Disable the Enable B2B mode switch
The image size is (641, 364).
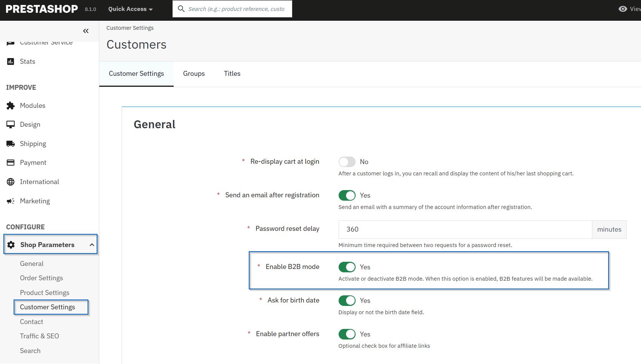[x=347, y=267]
